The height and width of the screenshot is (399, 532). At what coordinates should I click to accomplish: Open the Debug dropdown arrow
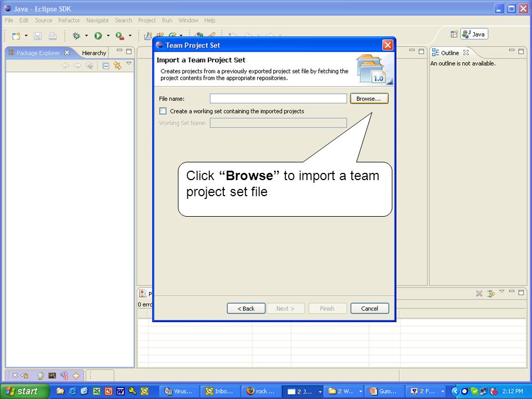point(86,35)
